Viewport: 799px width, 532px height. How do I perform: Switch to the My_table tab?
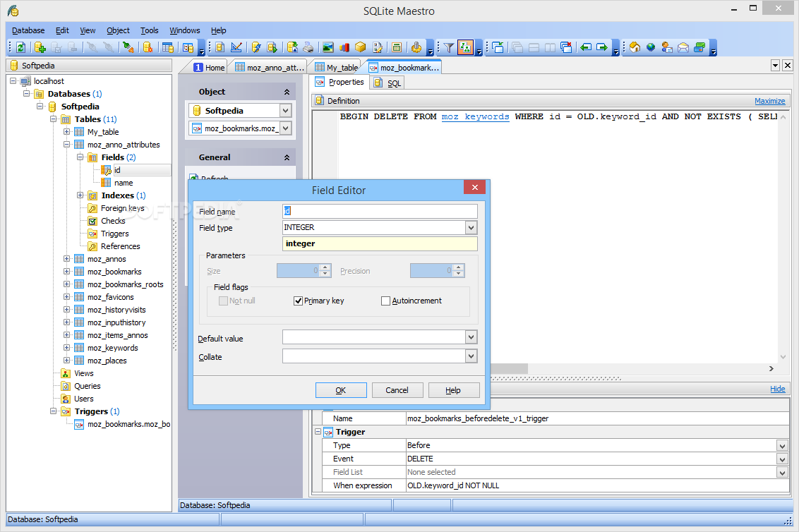point(336,67)
